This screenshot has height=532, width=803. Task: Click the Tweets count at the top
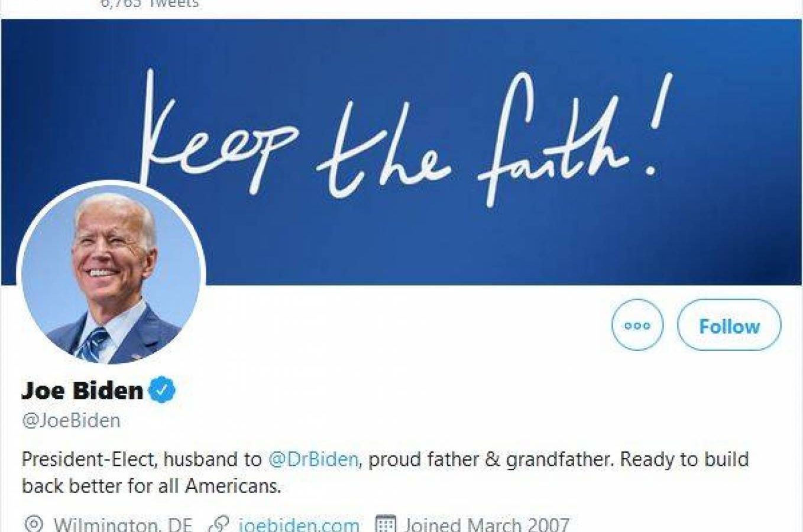[149, 4]
